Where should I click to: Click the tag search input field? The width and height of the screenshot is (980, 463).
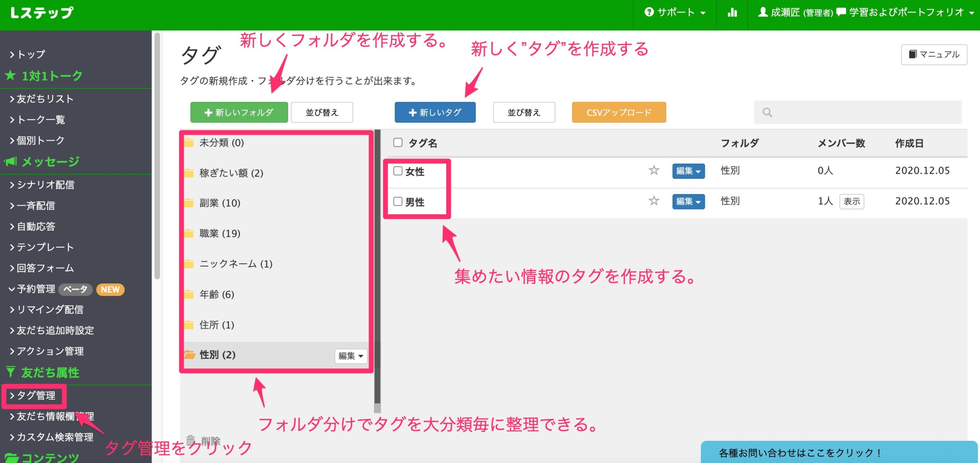point(865,113)
